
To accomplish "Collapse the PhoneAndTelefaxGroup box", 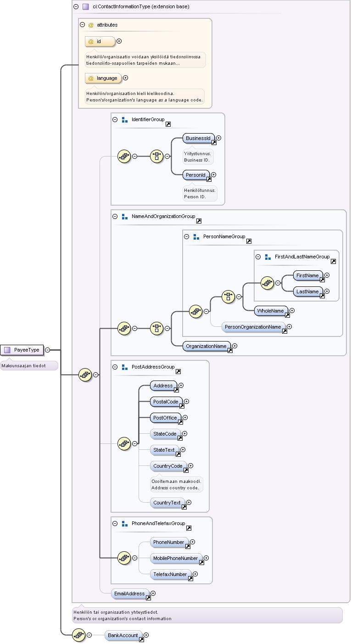I will point(115,523).
